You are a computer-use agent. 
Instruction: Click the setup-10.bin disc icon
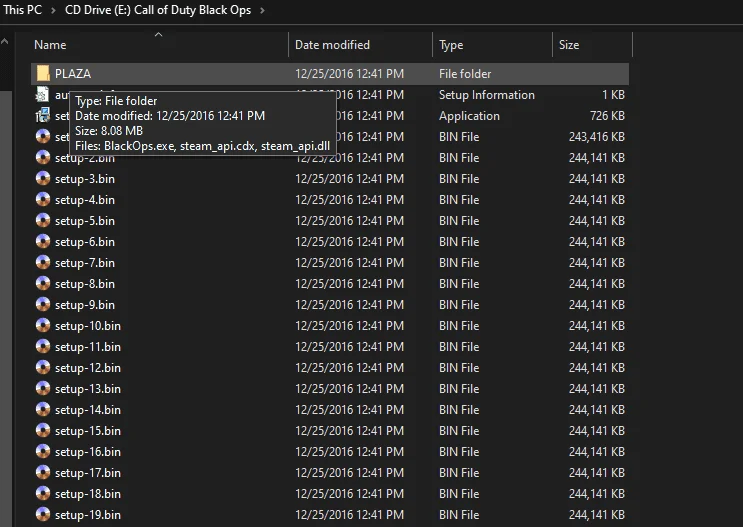pyautogui.click(x=43, y=325)
